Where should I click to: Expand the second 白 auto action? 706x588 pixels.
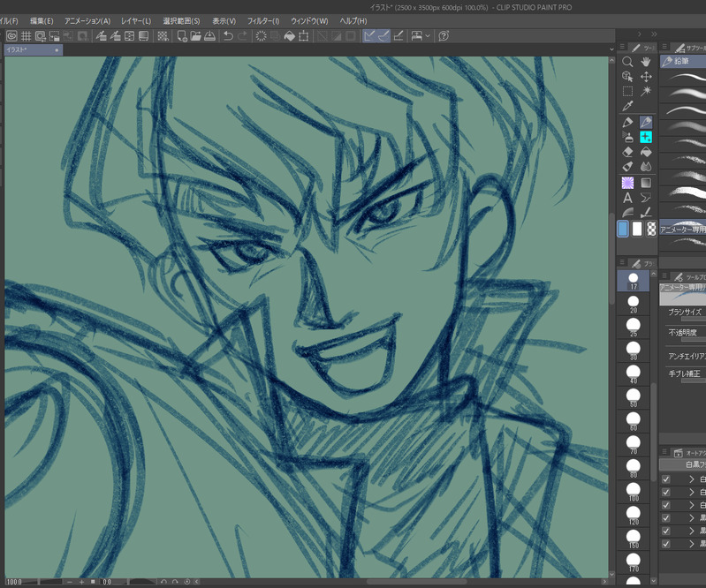pos(692,493)
